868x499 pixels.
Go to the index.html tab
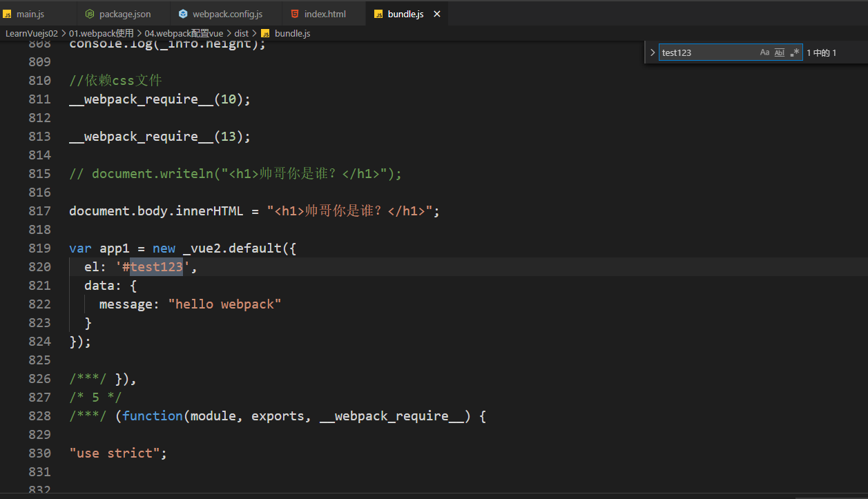point(325,14)
